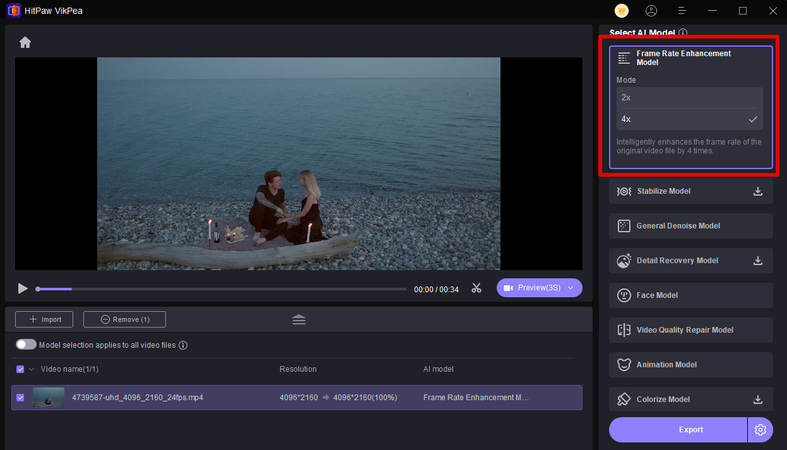Click the scissors trim icon

[477, 288]
